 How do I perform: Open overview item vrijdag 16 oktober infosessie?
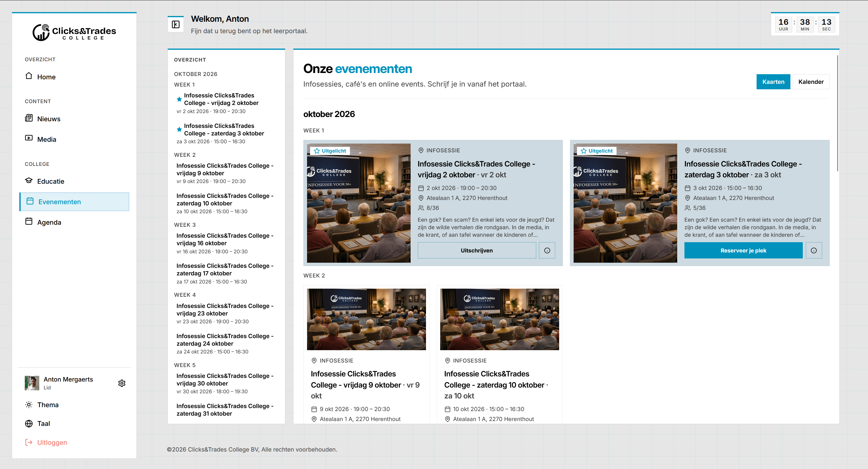tap(226, 243)
